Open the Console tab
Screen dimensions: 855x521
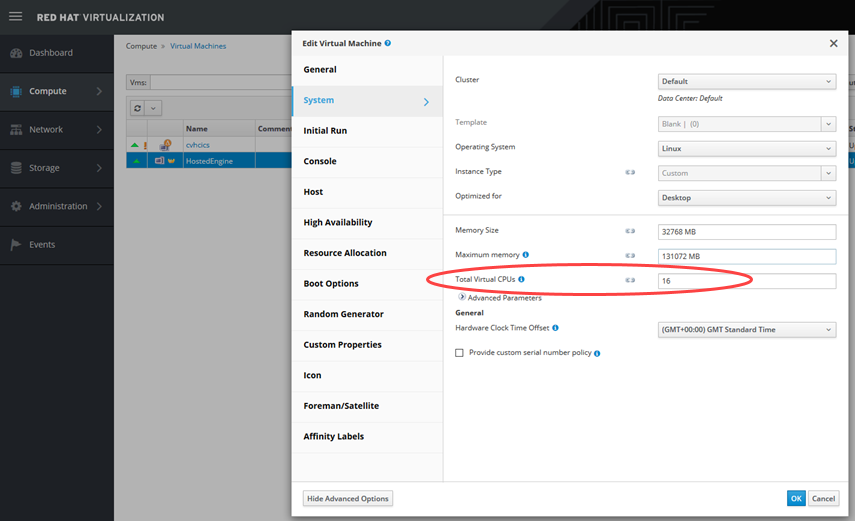point(367,161)
